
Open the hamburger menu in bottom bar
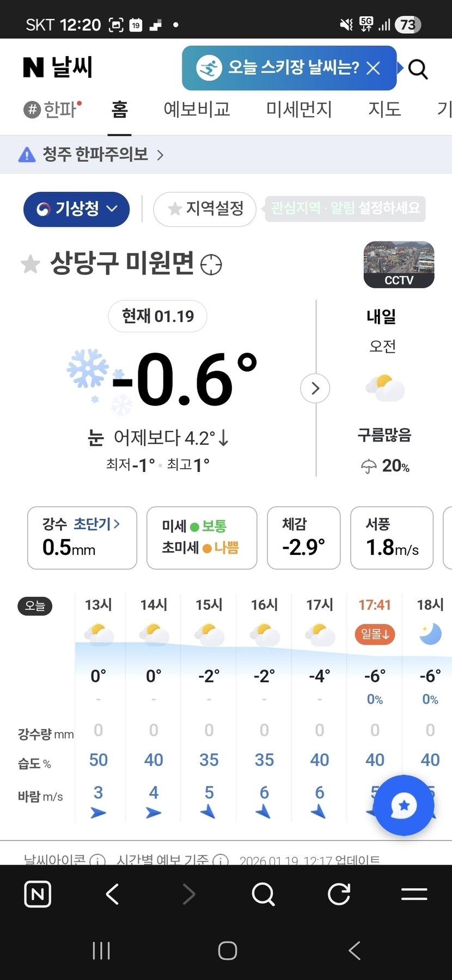(x=414, y=894)
